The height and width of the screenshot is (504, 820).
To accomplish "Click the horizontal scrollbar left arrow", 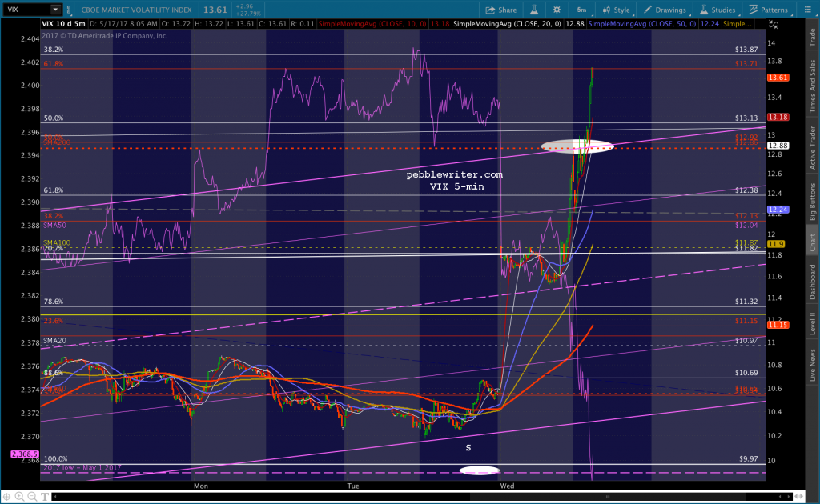I will coord(56,497).
